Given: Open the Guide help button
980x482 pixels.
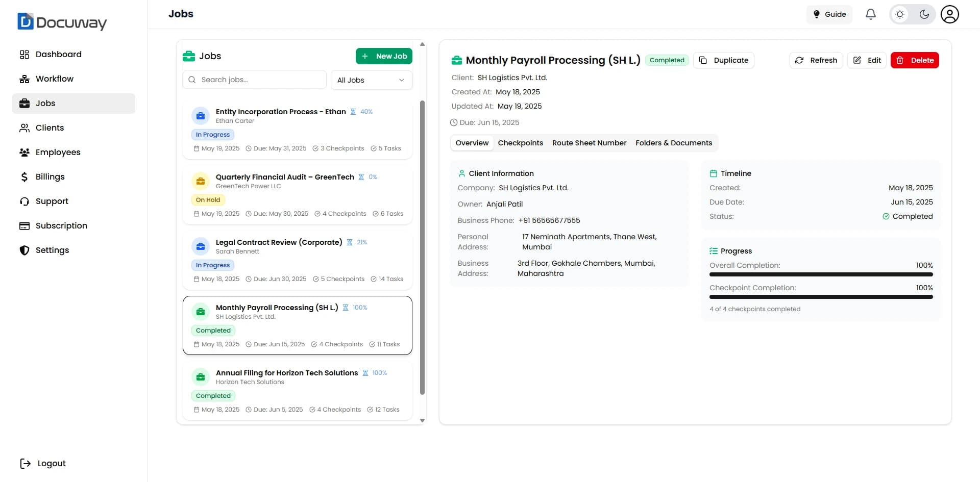Looking at the screenshot, I should click(829, 14).
